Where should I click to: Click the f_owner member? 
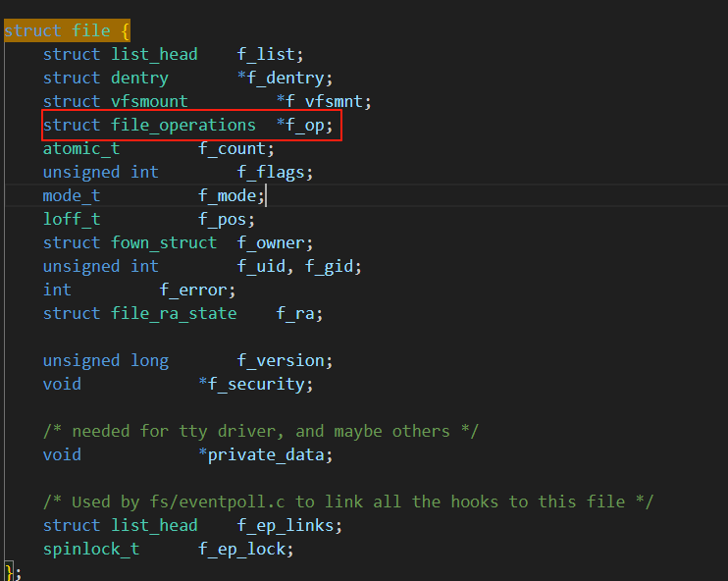pos(271,242)
